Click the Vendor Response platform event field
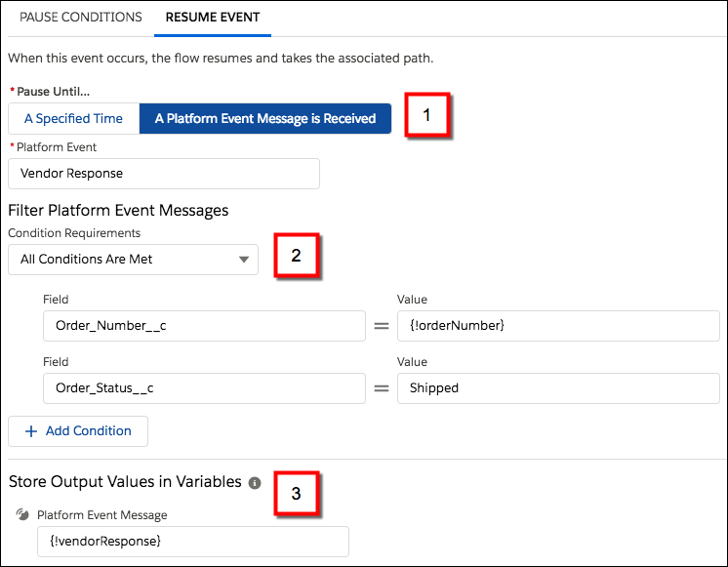This screenshot has width=728, height=567. click(x=164, y=173)
